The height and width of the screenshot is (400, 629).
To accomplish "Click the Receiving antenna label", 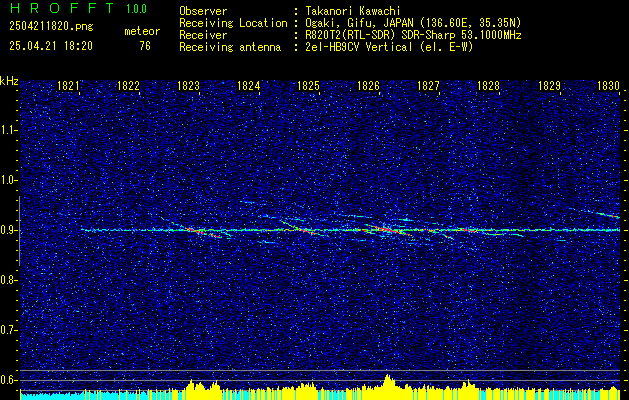I will (x=230, y=47).
